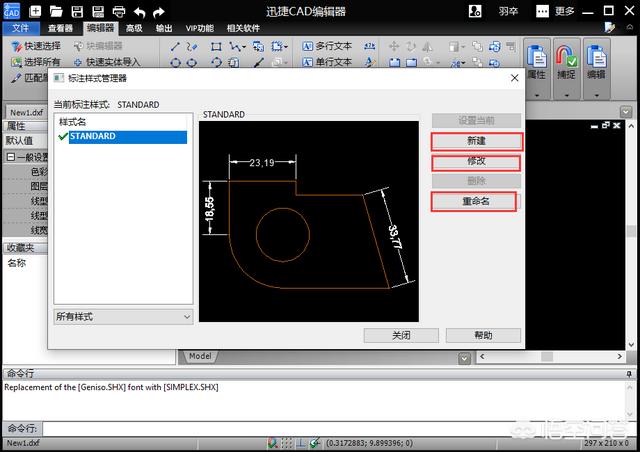This screenshot has height=452, width=640.
Task: Click the user account icon
Action: 475,11
